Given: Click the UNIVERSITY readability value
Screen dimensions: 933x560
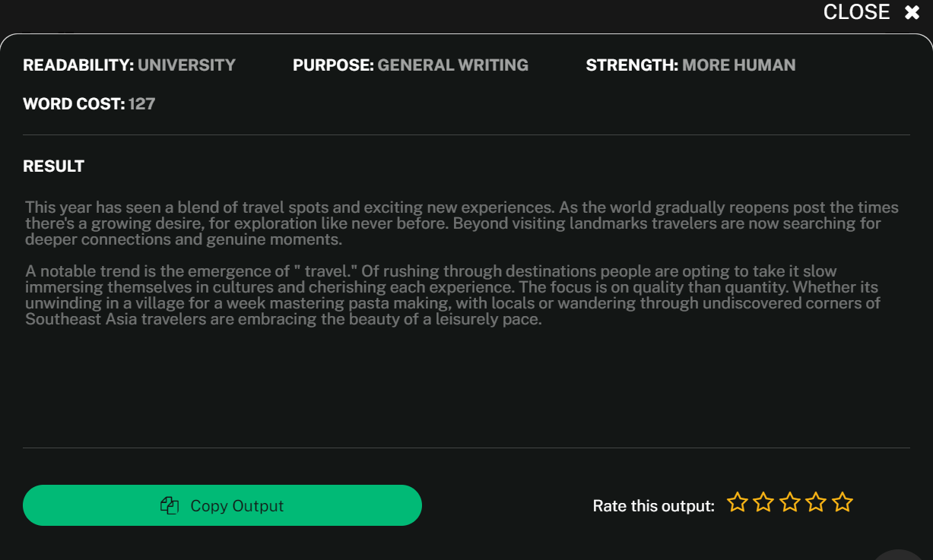Looking at the screenshot, I should click(x=187, y=65).
